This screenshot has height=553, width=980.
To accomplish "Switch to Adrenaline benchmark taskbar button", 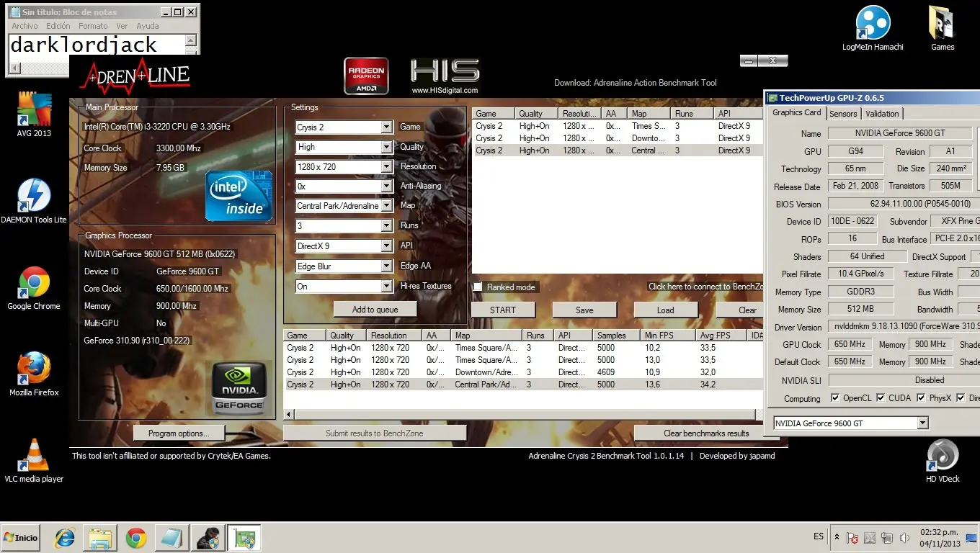I will coord(208,538).
